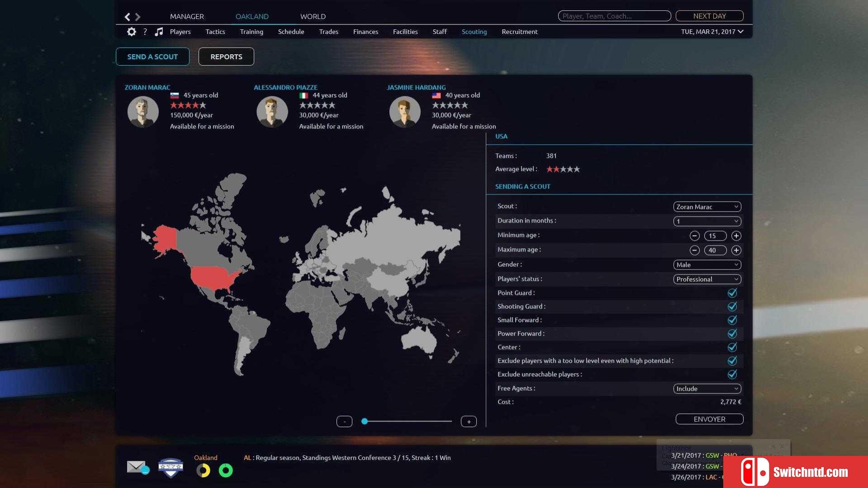868x488 pixels.
Task: Click the 3/24/2017 GSW schedule entry
Action: coord(697,466)
